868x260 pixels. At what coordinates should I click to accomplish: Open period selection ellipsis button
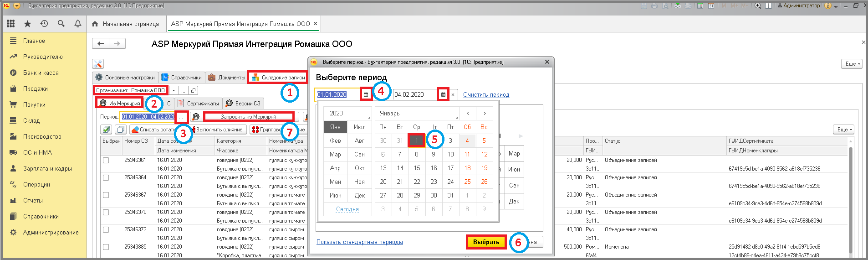pyautogui.click(x=181, y=117)
